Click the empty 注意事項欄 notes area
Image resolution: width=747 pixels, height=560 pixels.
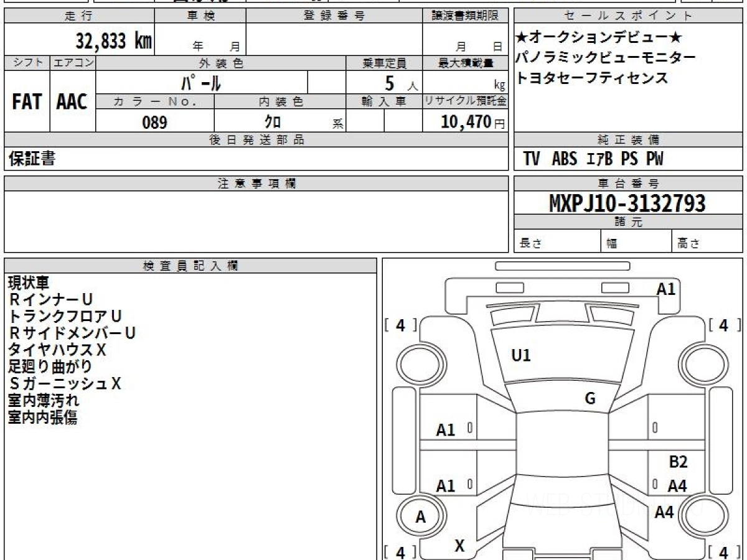pos(256,222)
